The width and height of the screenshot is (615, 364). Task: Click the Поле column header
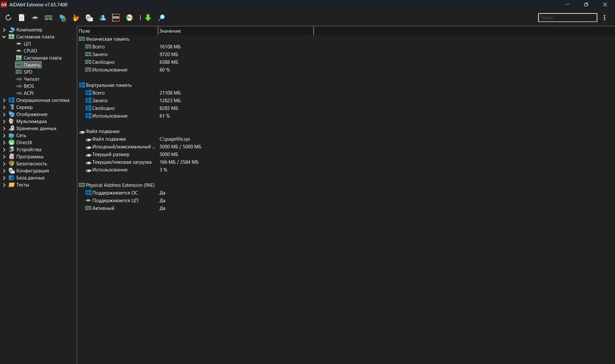coord(117,31)
